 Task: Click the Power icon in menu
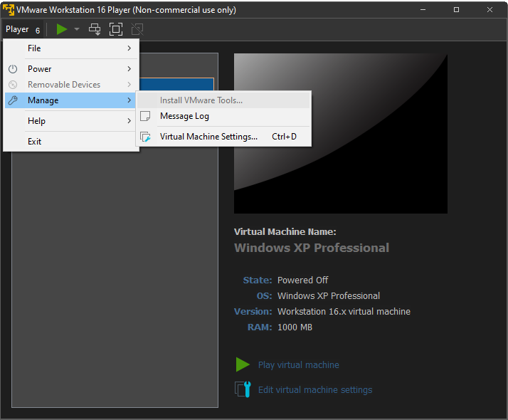click(x=13, y=69)
